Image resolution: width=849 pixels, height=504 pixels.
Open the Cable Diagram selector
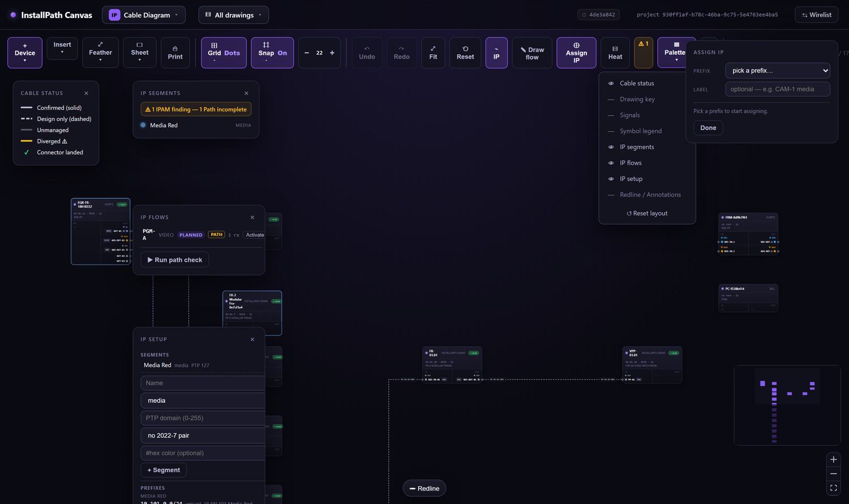click(x=144, y=15)
